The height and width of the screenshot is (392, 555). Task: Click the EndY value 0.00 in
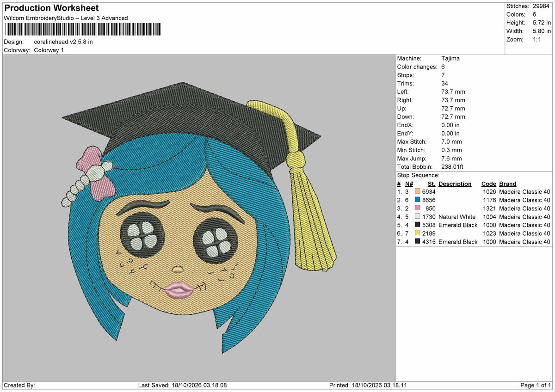point(450,134)
